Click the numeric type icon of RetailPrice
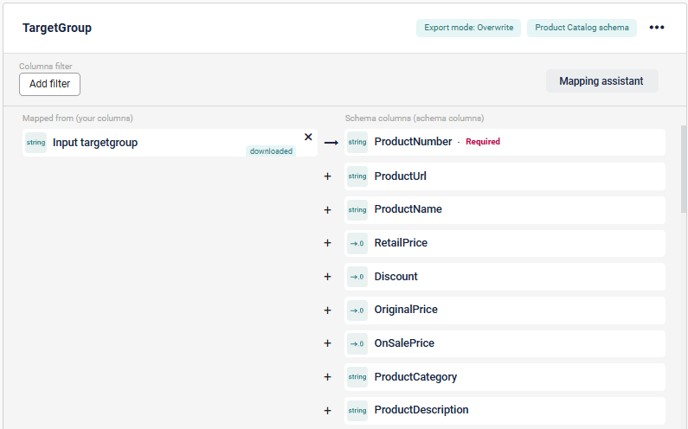 point(357,243)
